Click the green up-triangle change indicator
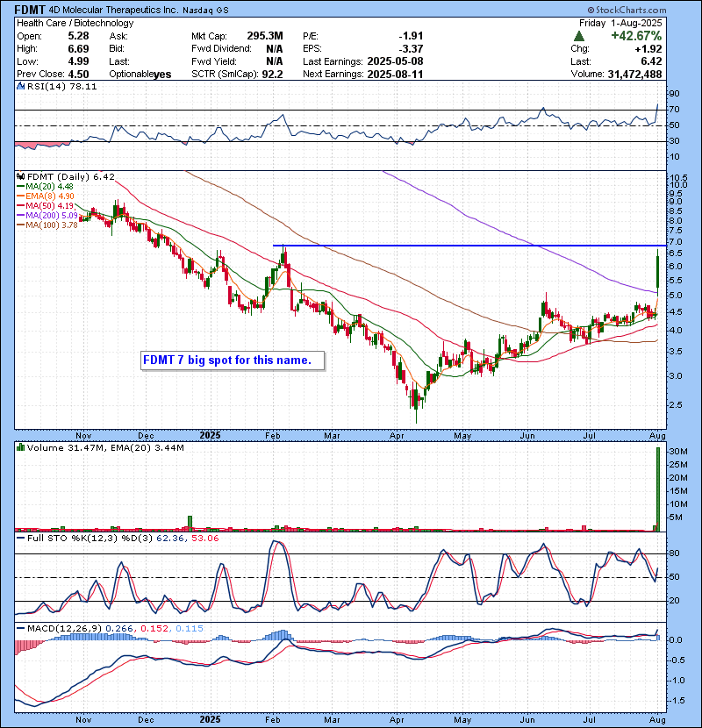Screen dimensions: 702x728 click(578, 36)
